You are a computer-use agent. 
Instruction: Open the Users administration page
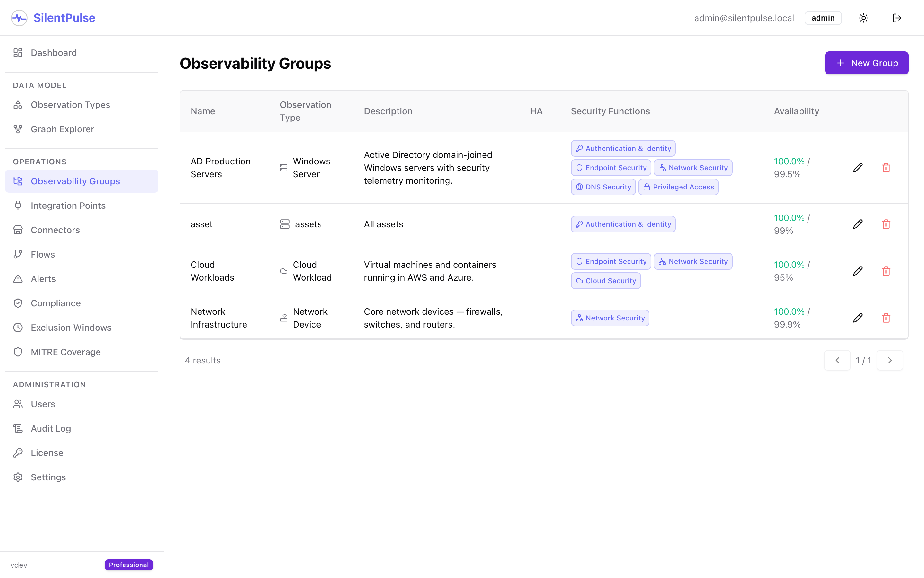82,404
